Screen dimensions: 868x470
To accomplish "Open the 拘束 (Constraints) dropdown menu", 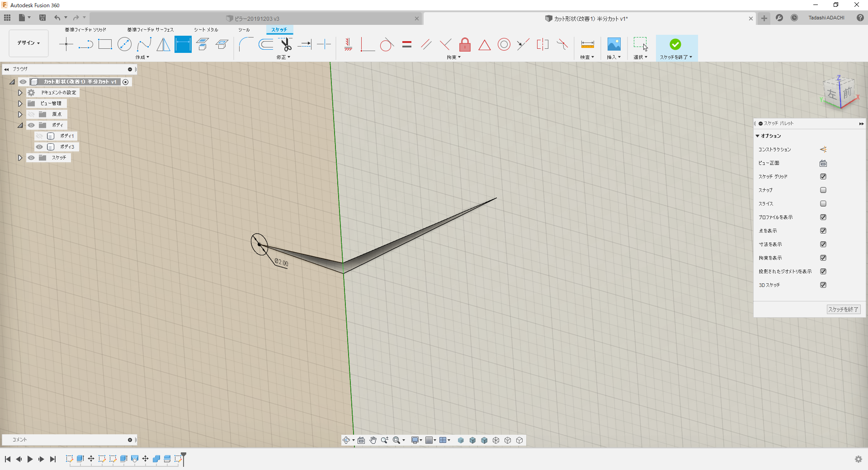I will click(x=453, y=57).
